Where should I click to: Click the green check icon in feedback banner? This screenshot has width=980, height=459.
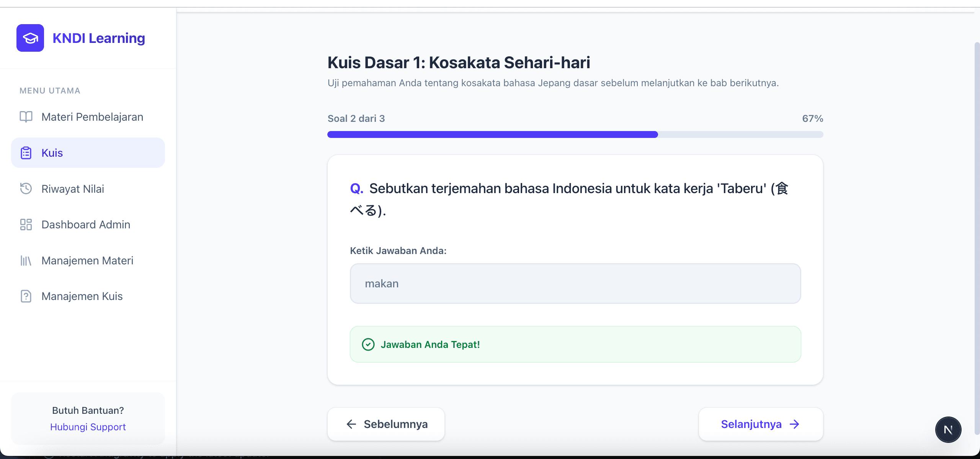click(368, 344)
